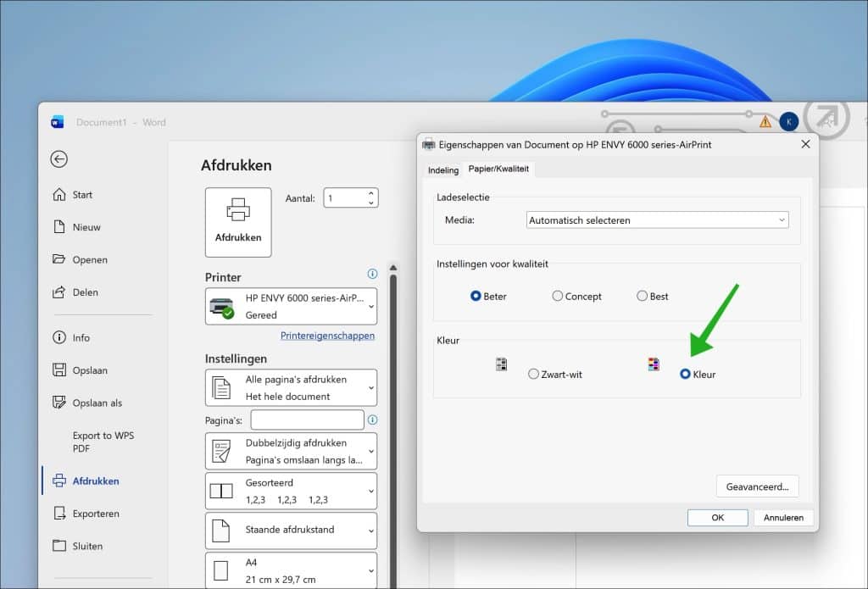Click the Word logo icon
The height and width of the screenshot is (589, 868).
[x=57, y=122]
